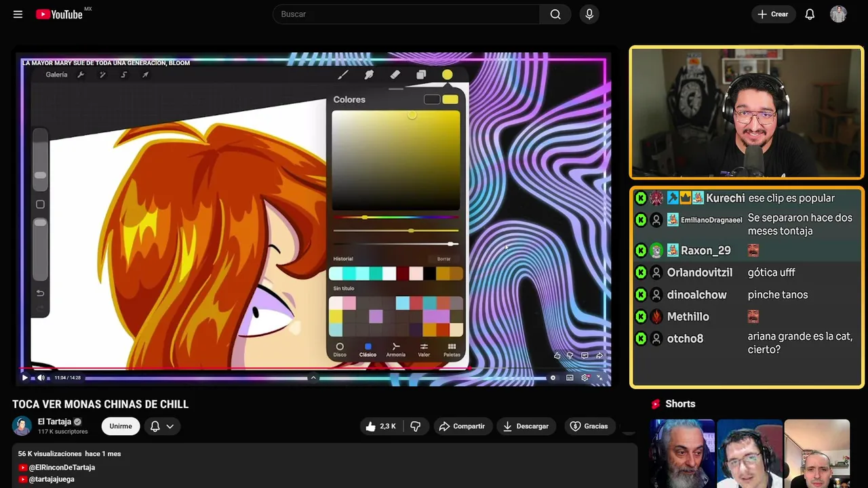868x488 pixels.
Task: Expand the chevron on the progress bar
Action: pos(313,378)
